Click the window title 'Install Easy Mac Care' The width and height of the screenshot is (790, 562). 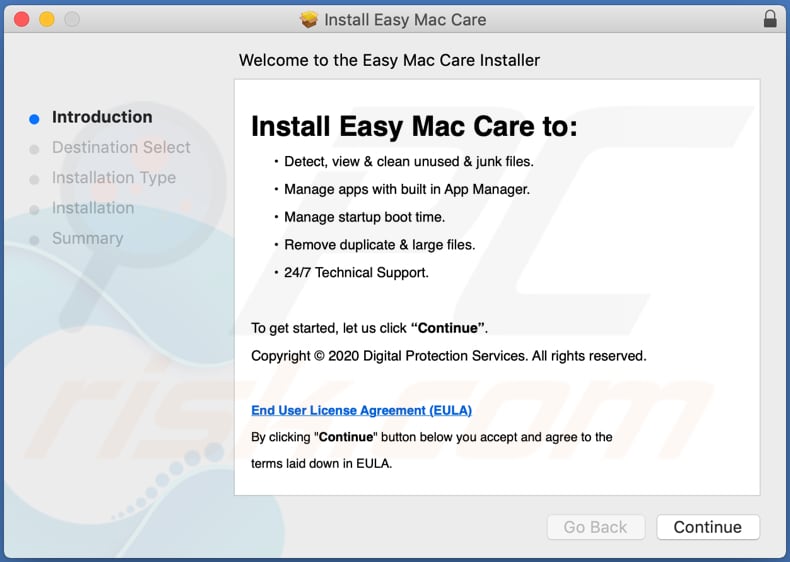coord(405,20)
